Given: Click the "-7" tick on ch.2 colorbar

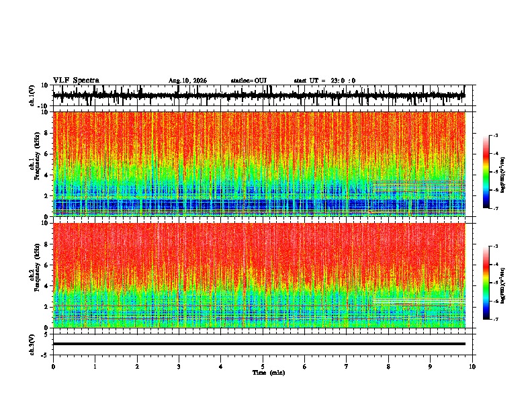Looking at the screenshot, I should pyautogui.click(x=496, y=319).
